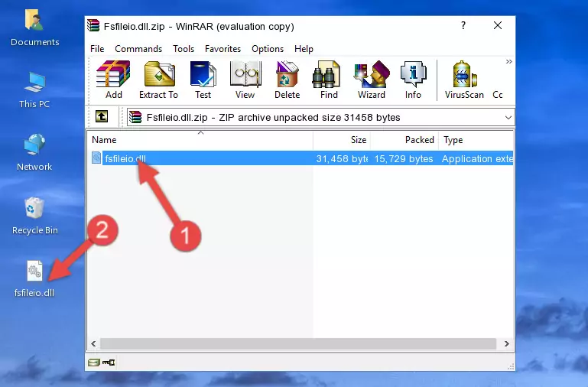The width and height of the screenshot is (588, 387).
Task: Click the file icon beside fsfileio.dll row
Action: coord(96,158)
